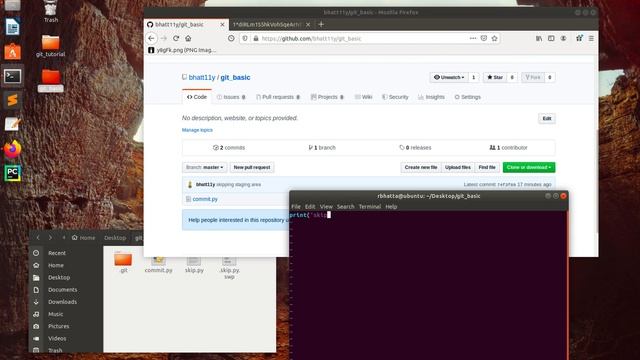Image resolution: width=640 pixels, height=360 pixels.
Task: Open the Pull requests tab
Action: [278, 97]
